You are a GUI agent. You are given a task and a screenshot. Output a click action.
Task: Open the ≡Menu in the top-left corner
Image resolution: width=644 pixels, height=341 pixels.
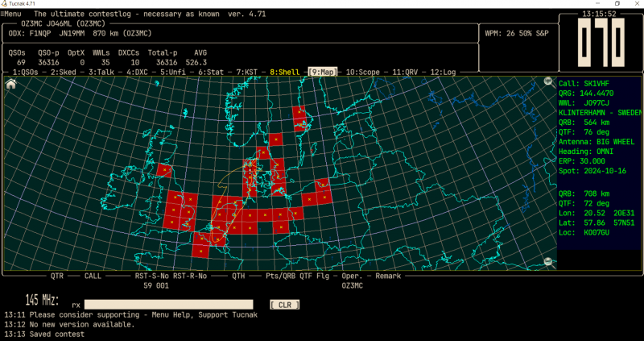tap(12, 15)
